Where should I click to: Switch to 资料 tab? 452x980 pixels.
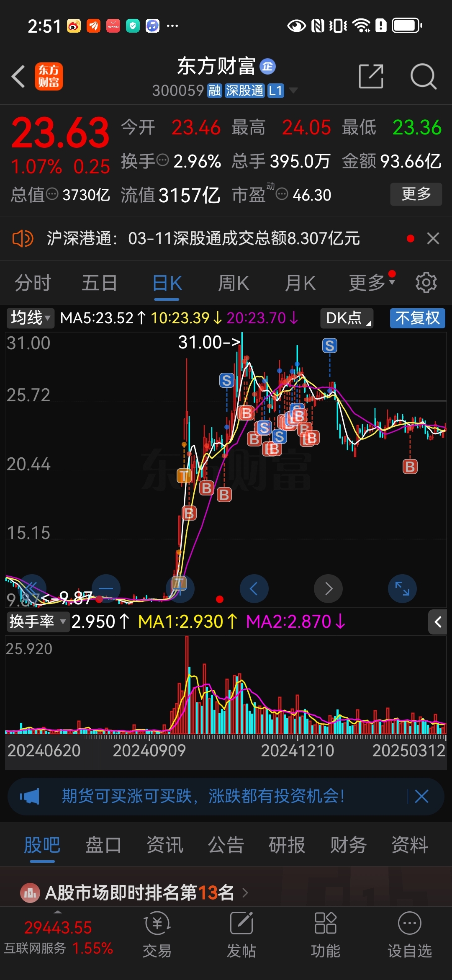[x=410, y=845]
